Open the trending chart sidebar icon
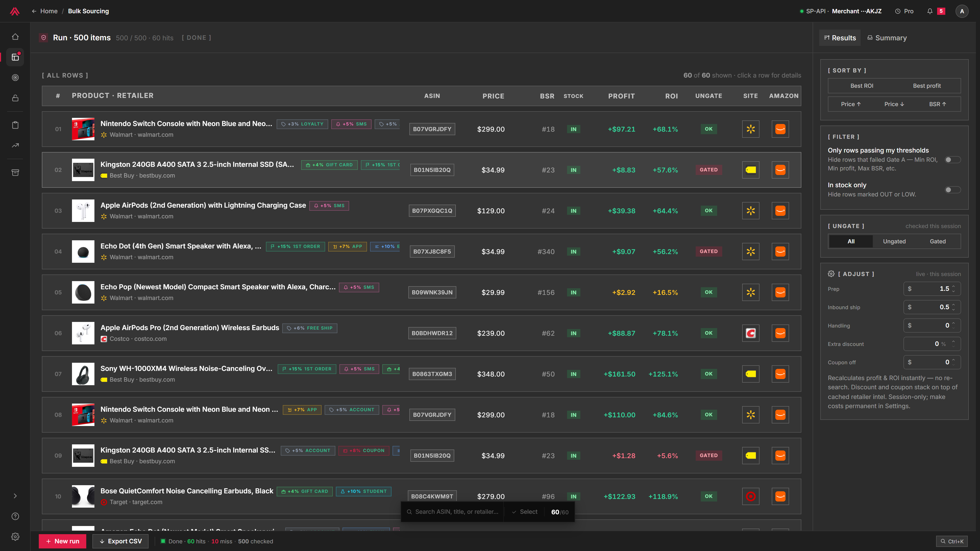This screenshot has width=980, height=551. (x=15, y=145)
